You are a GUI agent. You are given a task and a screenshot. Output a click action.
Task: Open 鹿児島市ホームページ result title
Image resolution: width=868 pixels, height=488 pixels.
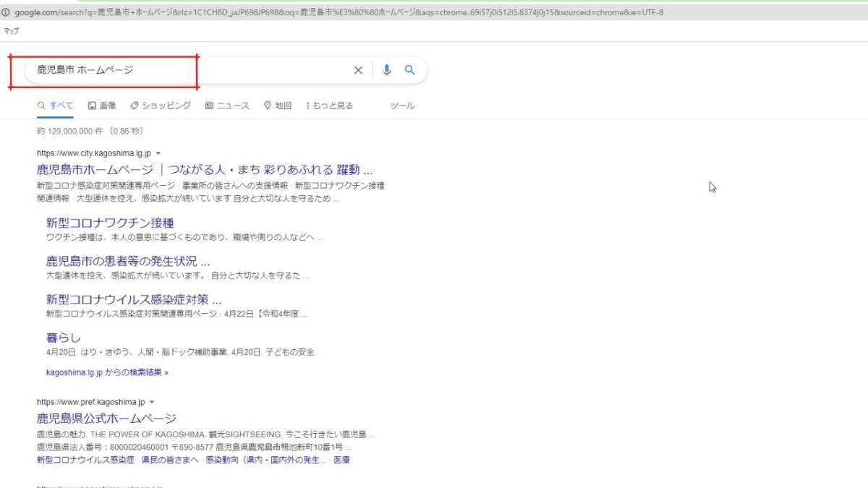coord(205,171)
